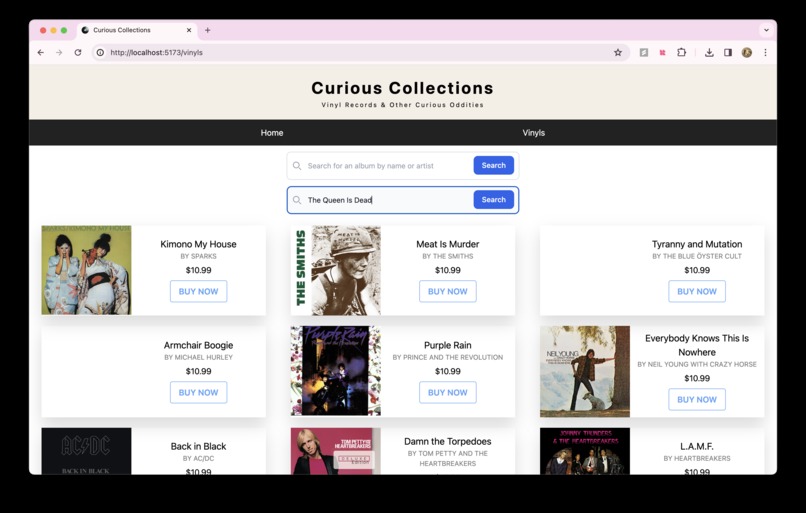Buy the Tyranny and Mutation album

point(697,291)
